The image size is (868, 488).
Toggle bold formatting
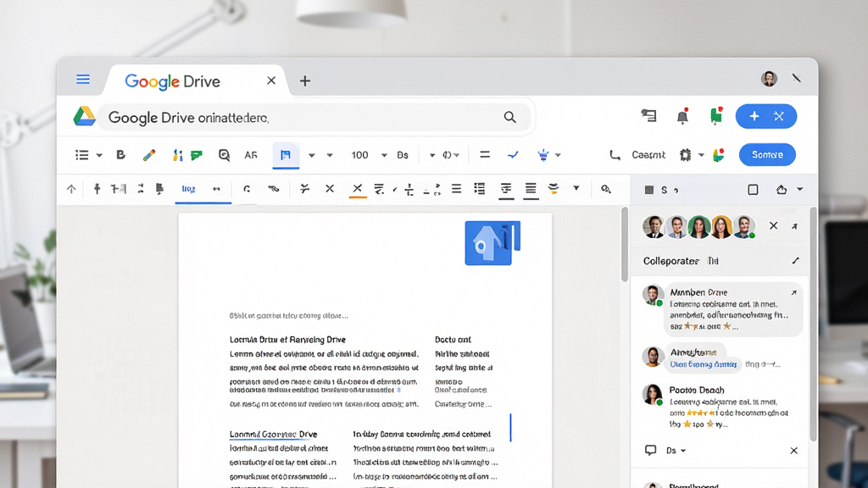[x=120, y=155]
